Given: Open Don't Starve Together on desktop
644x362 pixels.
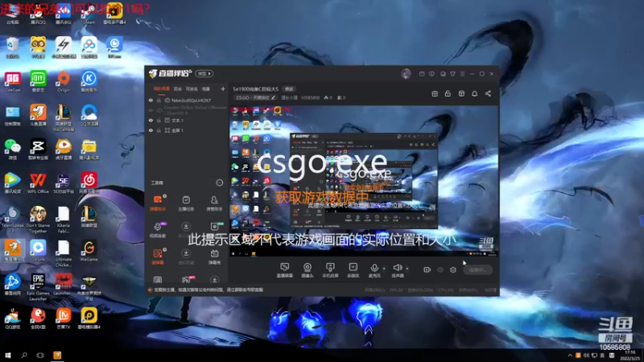Looking at the screenshot, I should 38,220.
